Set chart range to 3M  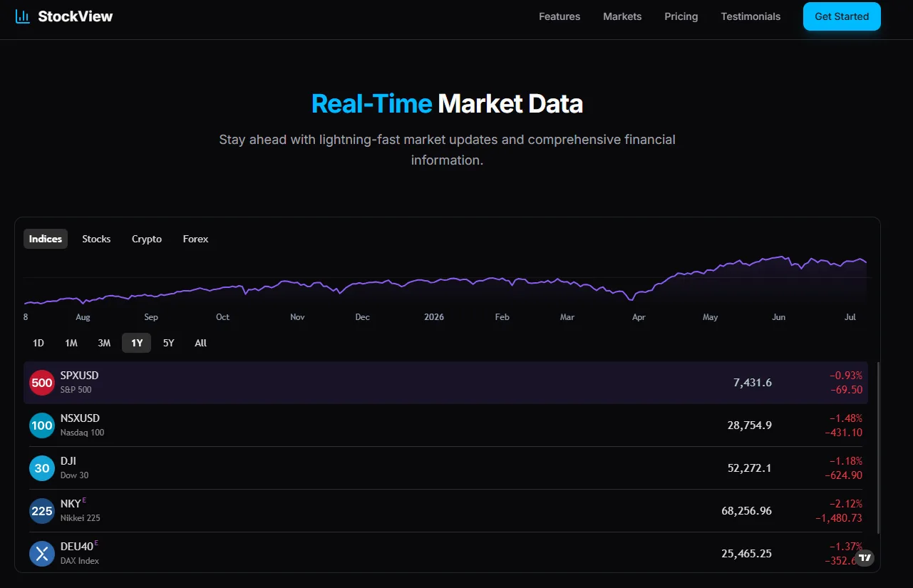click(104, 343)
